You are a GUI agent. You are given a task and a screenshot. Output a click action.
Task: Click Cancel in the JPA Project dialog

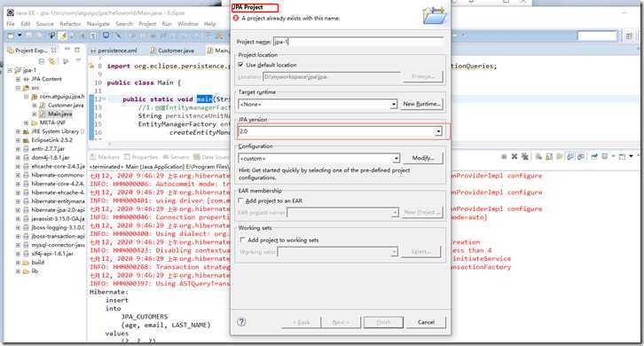(x=426, y=322)
